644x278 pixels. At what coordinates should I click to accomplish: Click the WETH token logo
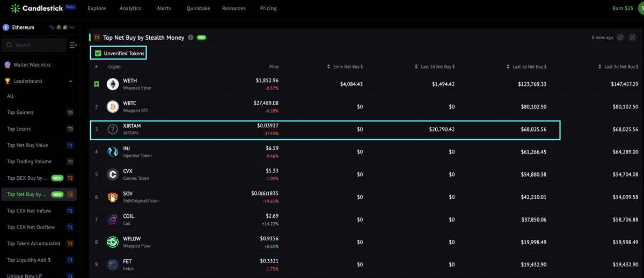coord(113,84)
